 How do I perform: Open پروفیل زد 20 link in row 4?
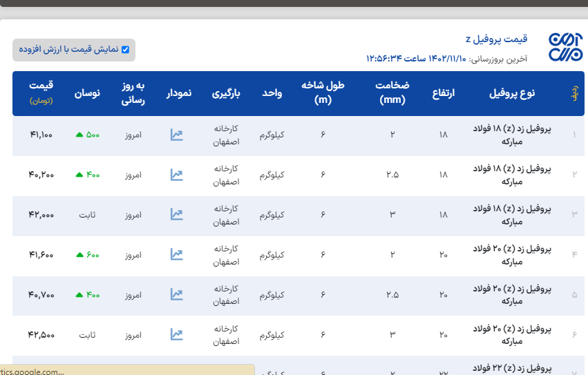point(512,255)
